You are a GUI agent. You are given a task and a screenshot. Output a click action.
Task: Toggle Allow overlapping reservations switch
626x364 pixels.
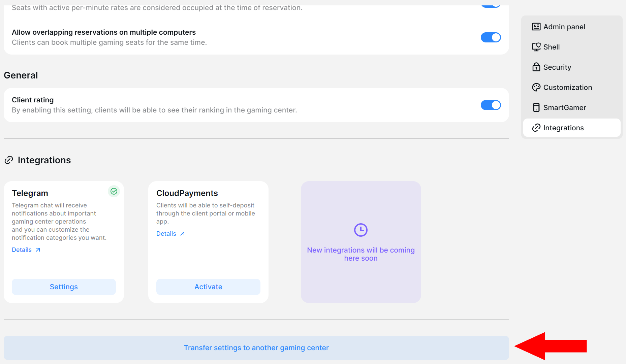[491, 37]
